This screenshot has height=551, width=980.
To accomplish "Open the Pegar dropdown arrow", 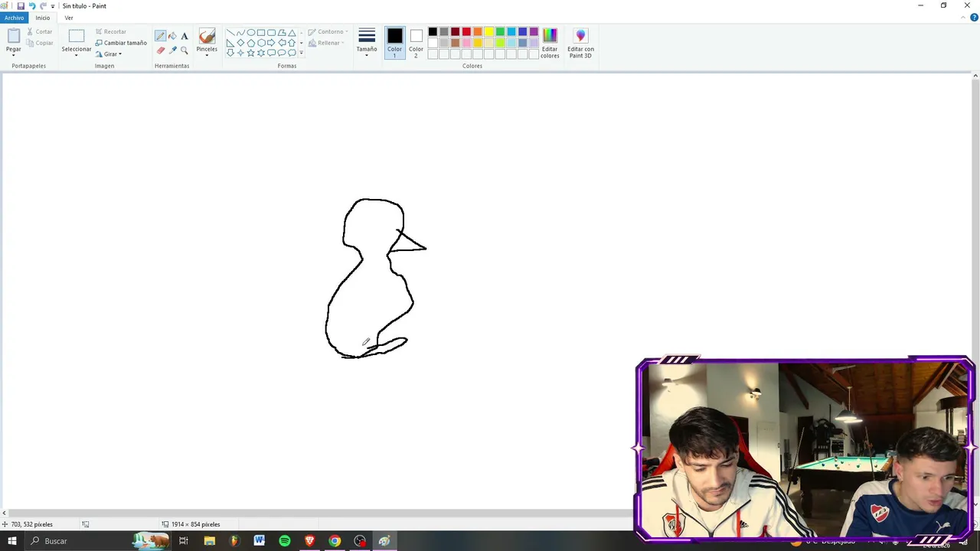I will pos(14,55).
